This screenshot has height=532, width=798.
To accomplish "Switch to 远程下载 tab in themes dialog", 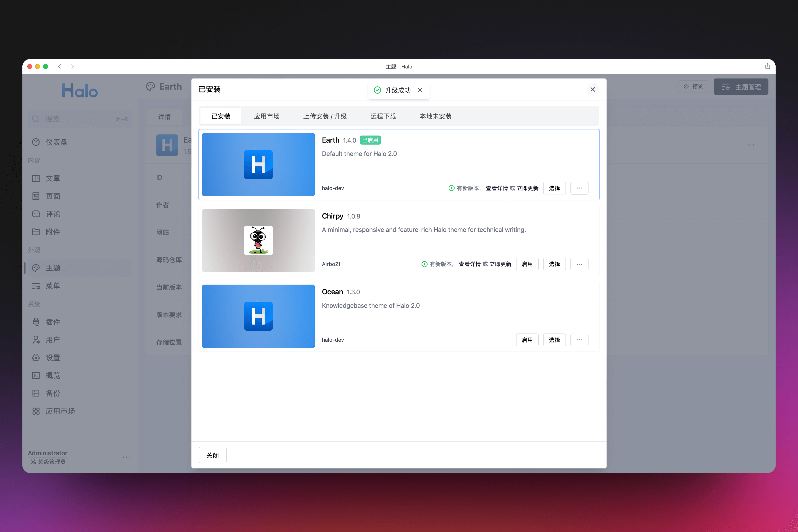I will click(x=382, y=116).
